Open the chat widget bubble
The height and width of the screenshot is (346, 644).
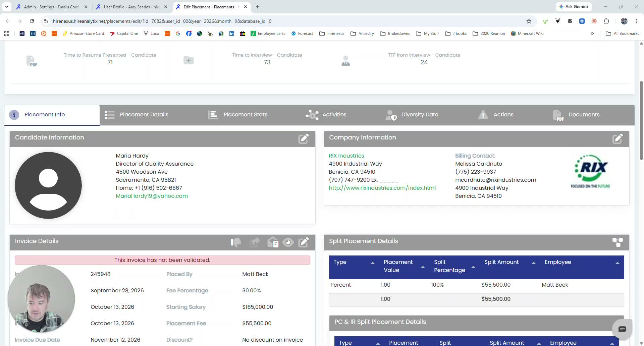[622, 329]
